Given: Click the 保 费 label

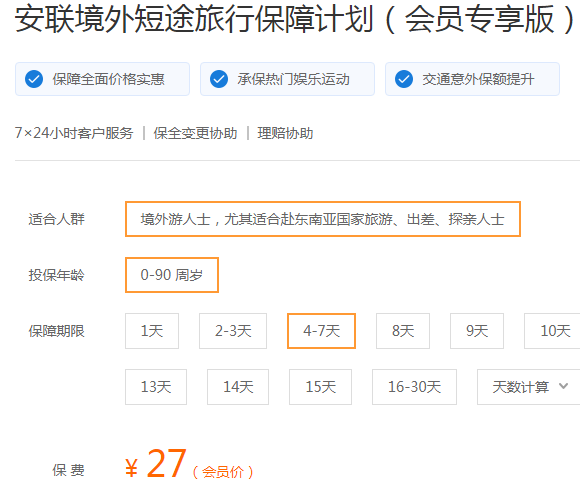Looking at the screenshot, I should tap(68, 470).
